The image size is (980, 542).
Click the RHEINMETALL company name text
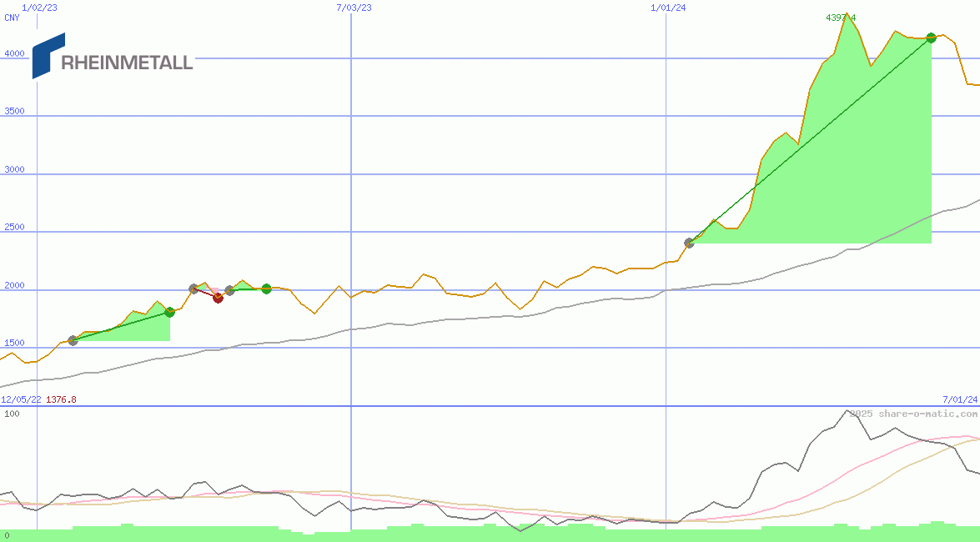point(127,63)
